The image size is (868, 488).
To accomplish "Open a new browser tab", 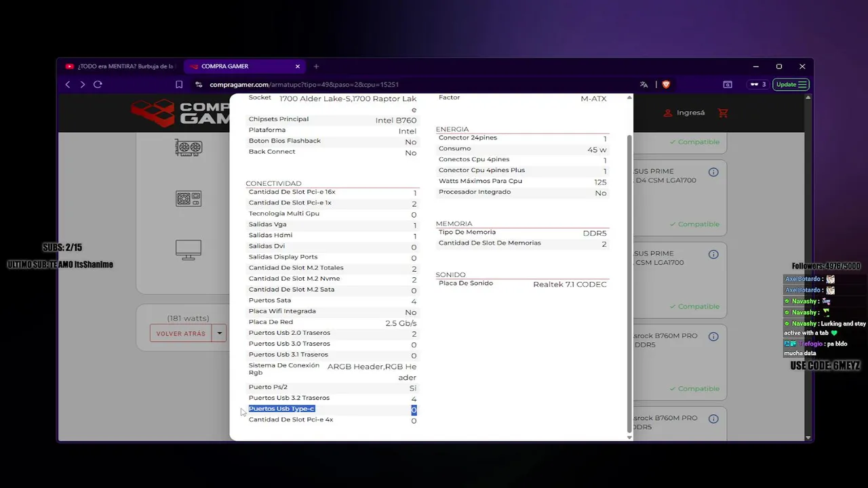I will pyautogui.click(x=316, y=66).
